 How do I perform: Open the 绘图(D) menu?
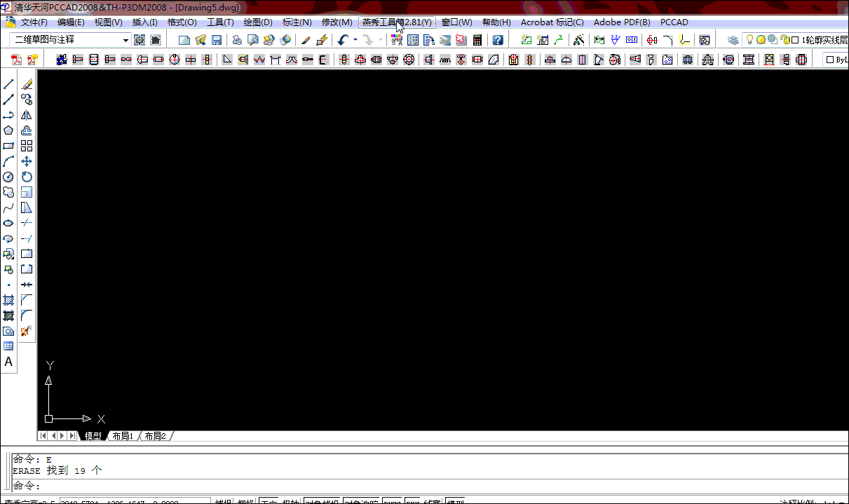pos(258,22)
